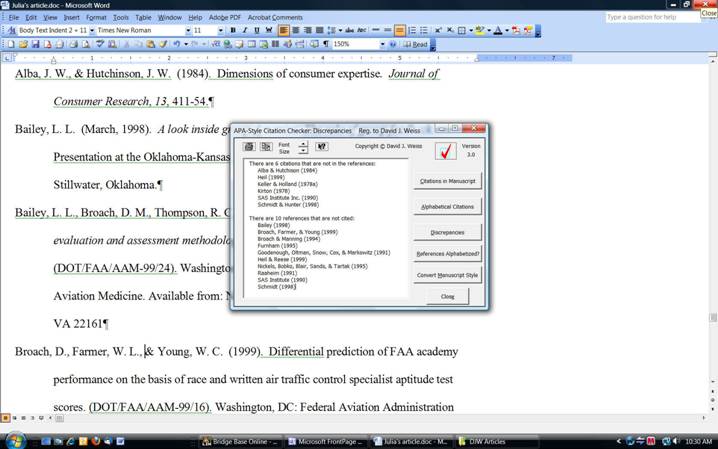
Task: Click the Print Preview icon
Action: [86, 44]
